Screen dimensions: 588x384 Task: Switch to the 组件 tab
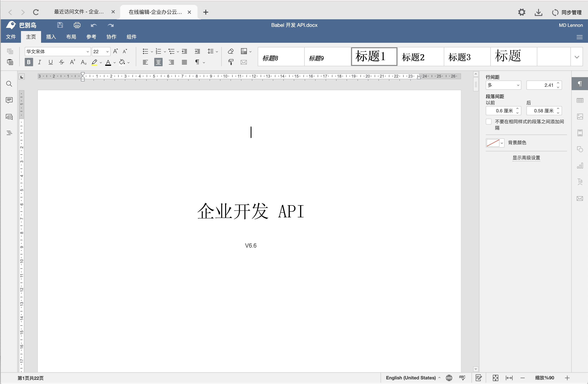tap(131, 37)
